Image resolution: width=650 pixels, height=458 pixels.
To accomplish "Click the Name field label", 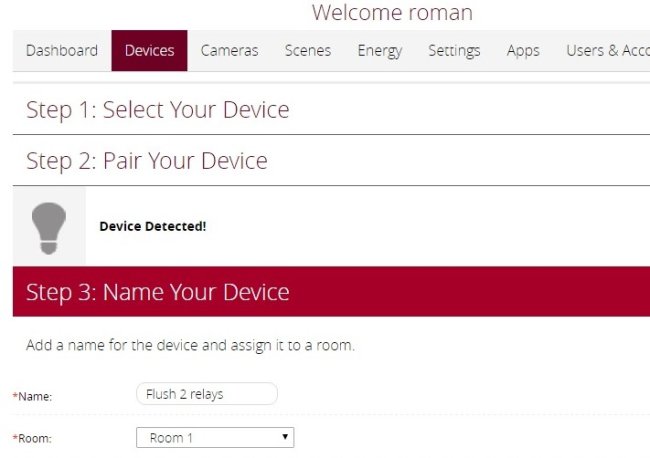I will (x=33, y=397).
